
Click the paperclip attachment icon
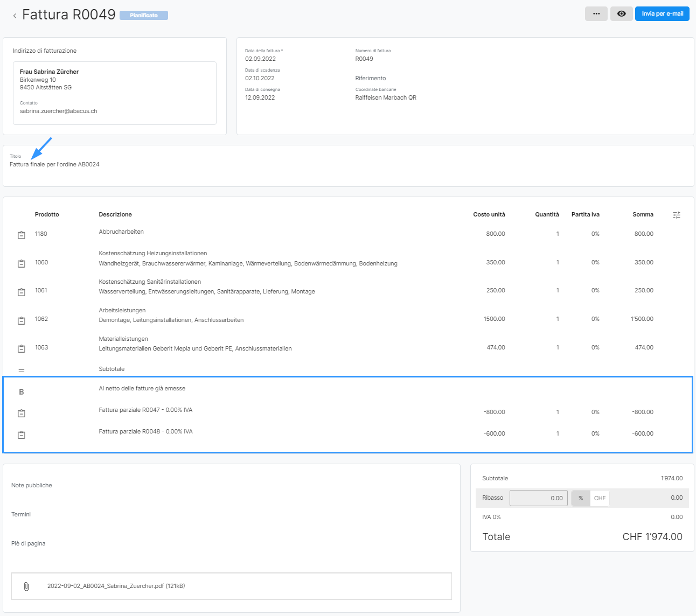pos(26,586)
